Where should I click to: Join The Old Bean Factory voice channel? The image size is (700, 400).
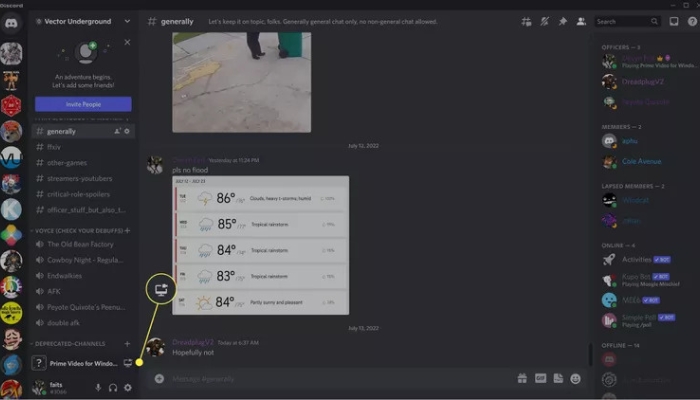83,244
